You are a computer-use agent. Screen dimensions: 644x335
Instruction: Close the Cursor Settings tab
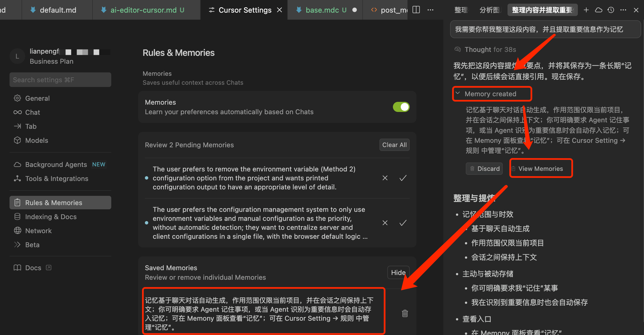pos(279,10)
